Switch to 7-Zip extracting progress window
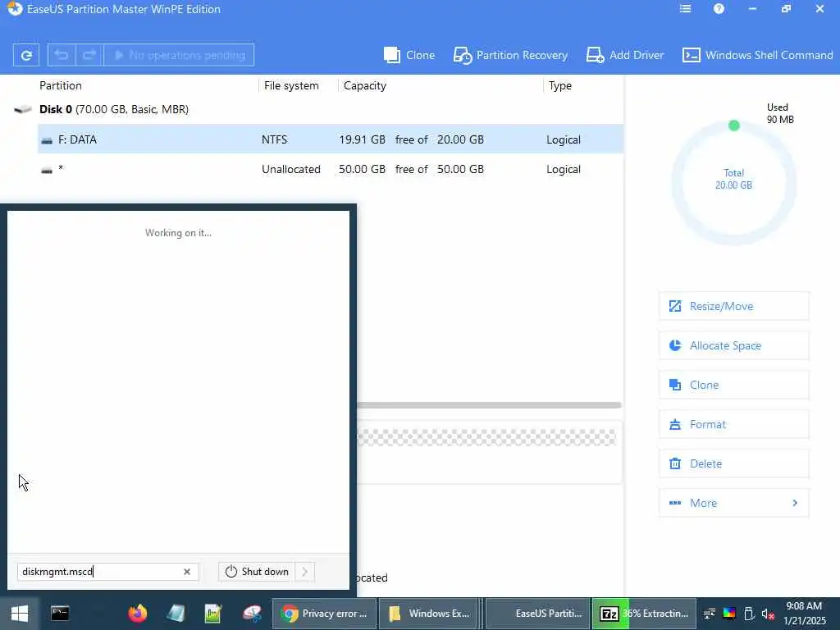This screenshot has width=840, height=630. (644, 614)
